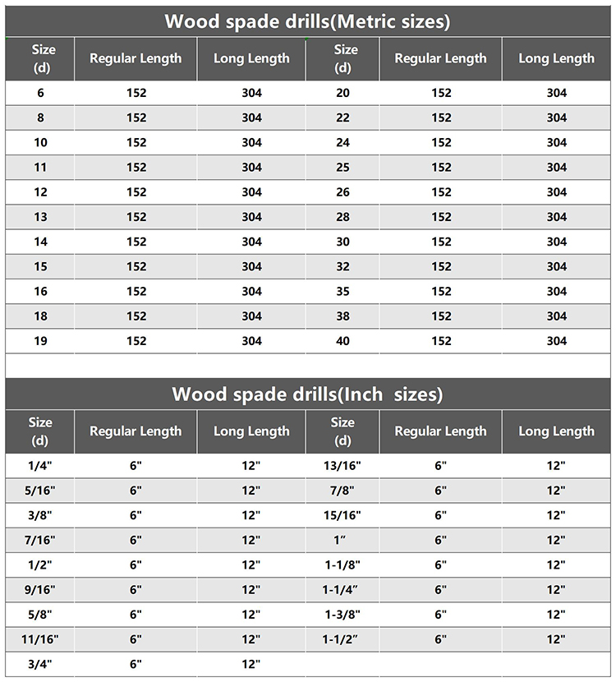Screen dimensions: 616x682
Task: Click the 1-1/8" size cell
Action: 342,565
